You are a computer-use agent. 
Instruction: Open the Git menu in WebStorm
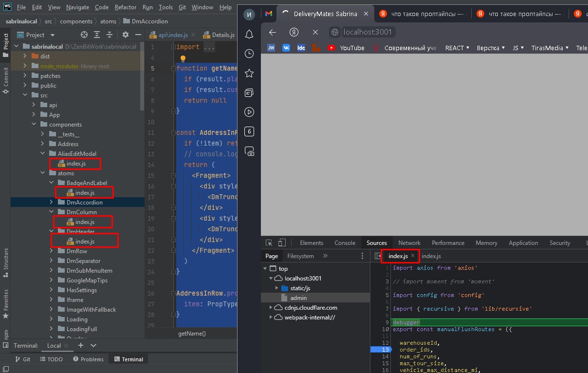tap(182, 7)
